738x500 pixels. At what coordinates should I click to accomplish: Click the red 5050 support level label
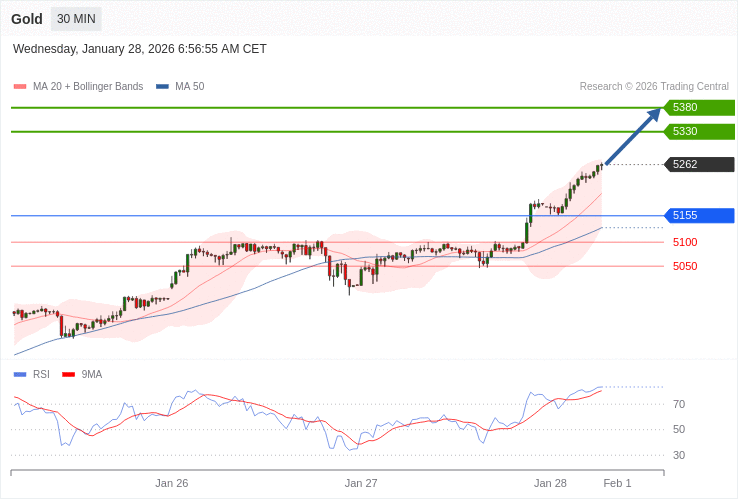click(685, 266)
